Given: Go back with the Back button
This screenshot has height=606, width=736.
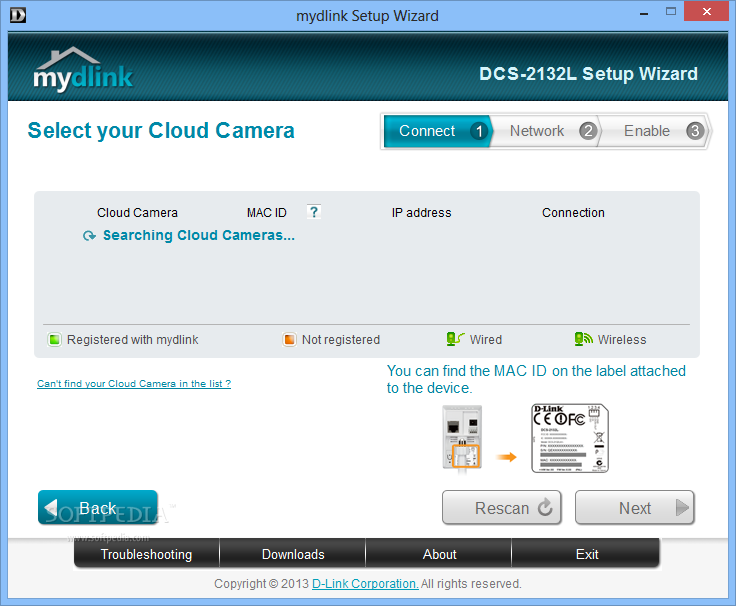Looking at the screenshot, I should click(98, 507).
